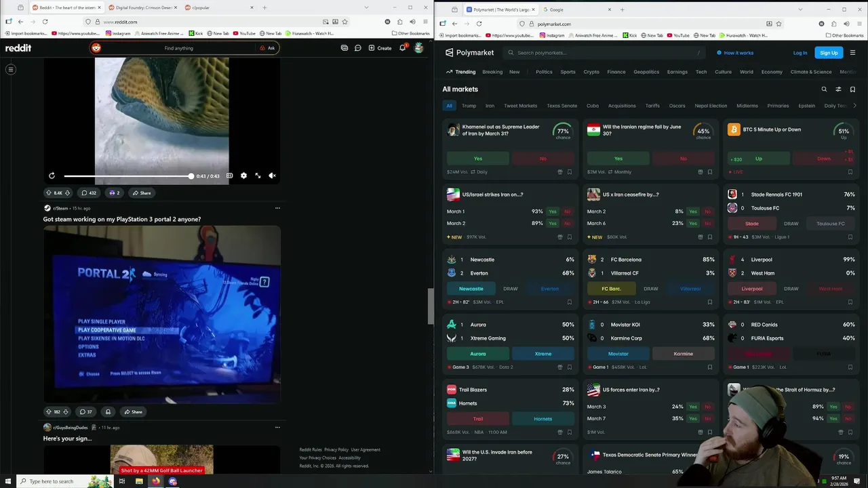
Task: Expand more topic chips with right chevron
Action: pyautogui.click(x=854, y=106)
